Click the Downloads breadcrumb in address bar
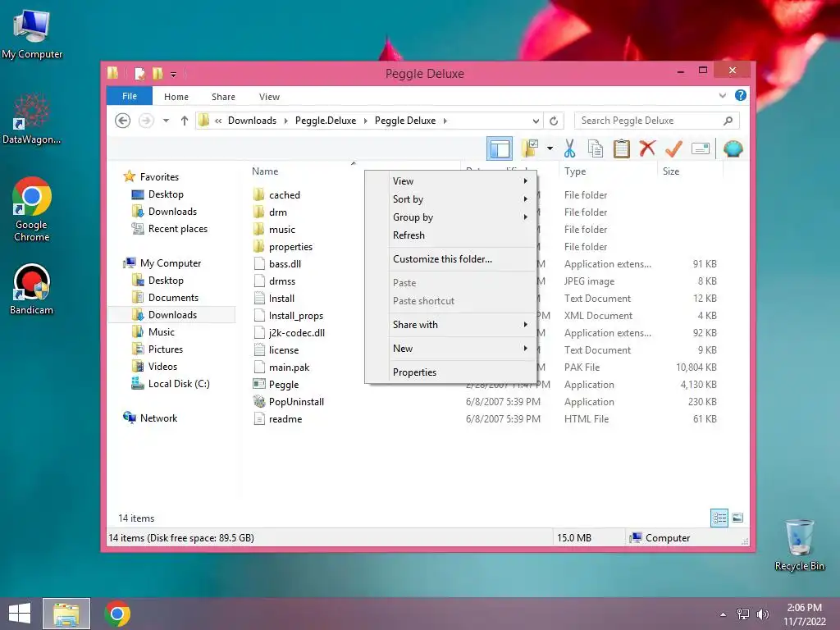 (252, 121)
